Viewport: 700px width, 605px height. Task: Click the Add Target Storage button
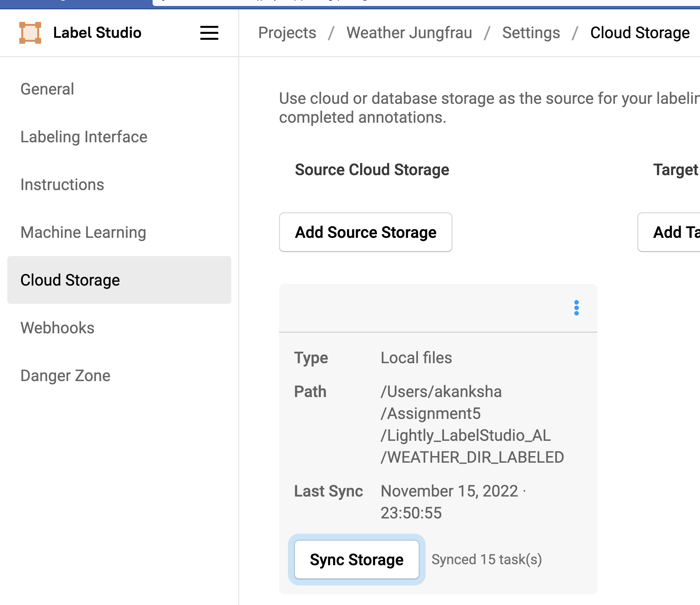click(x=669, y=232)
